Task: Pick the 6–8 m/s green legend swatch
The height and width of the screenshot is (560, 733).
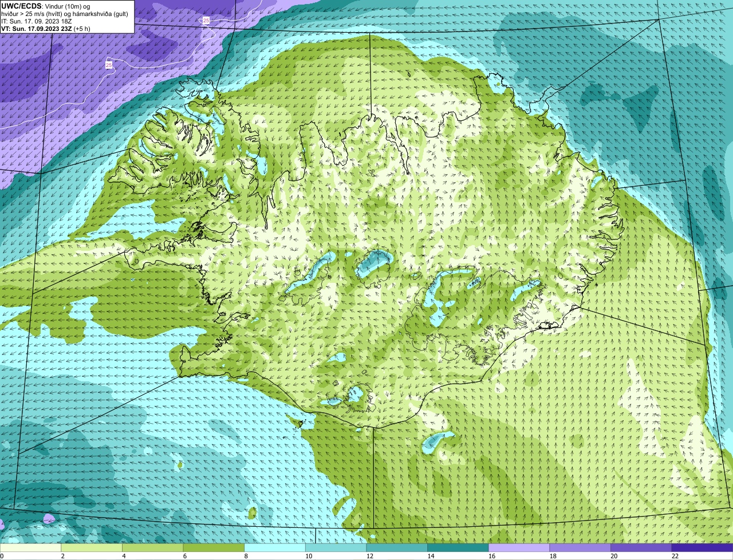Action: pyautogui.click(x=214, y=547)
